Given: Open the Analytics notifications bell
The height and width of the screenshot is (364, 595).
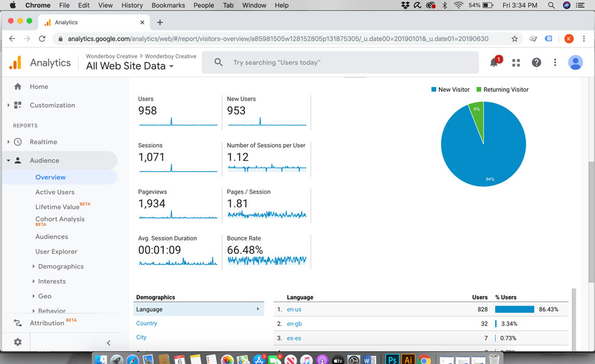Looking at the screenshot, I should click(494, 63).
